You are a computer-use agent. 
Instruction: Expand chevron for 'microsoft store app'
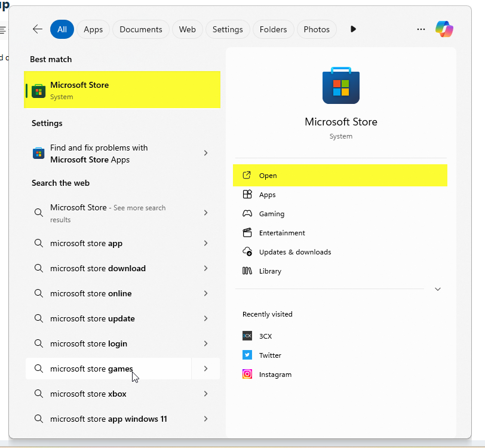[205, 243]
